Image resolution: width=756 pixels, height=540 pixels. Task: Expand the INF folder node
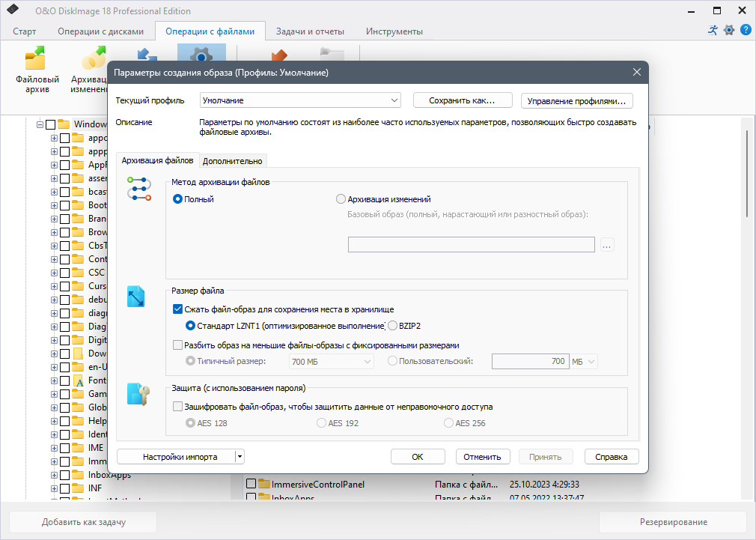pos(54,488)
